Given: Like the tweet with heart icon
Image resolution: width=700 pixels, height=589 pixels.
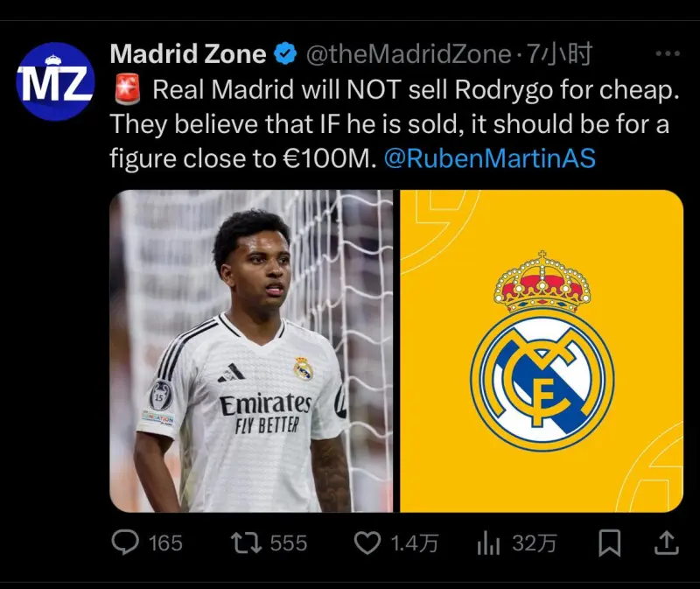Looking at the screenshot, I should click(x=367, y=543).
